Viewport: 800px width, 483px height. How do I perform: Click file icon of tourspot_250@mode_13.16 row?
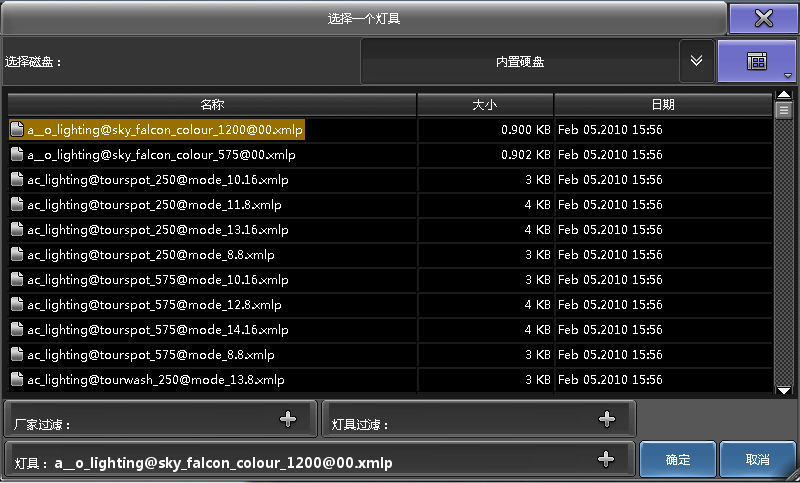17,230
